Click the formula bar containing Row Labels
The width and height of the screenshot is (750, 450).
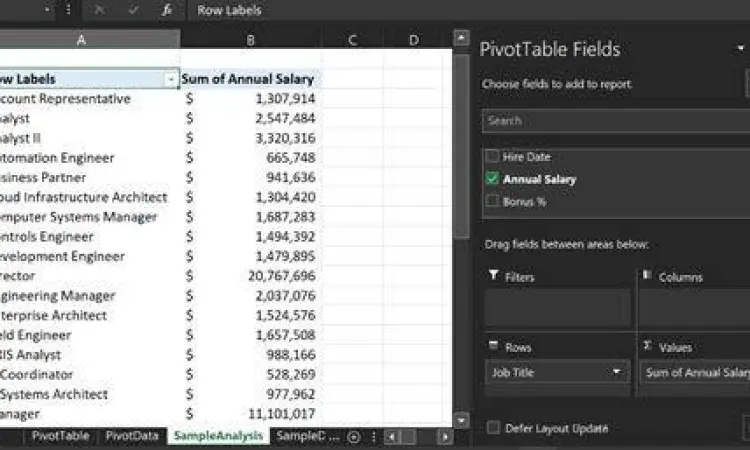pos(469,10)
